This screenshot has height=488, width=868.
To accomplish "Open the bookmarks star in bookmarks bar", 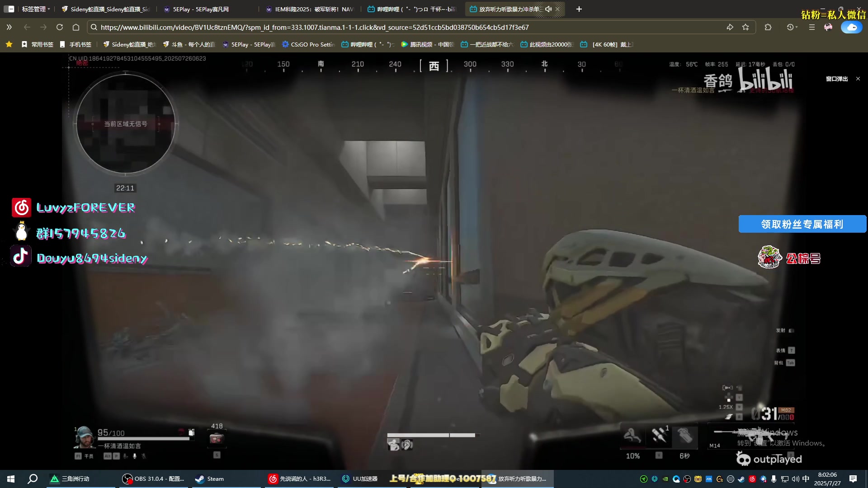I will coord(9,44).
